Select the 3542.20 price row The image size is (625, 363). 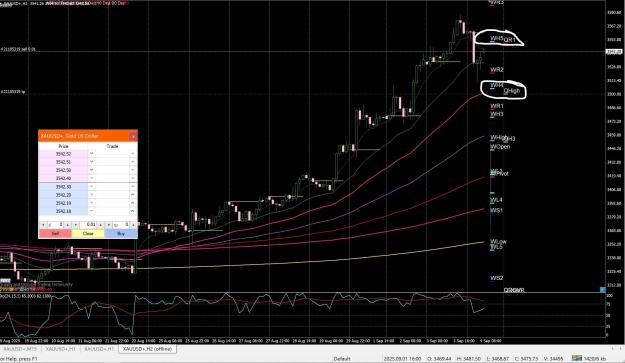coord(63,195)
